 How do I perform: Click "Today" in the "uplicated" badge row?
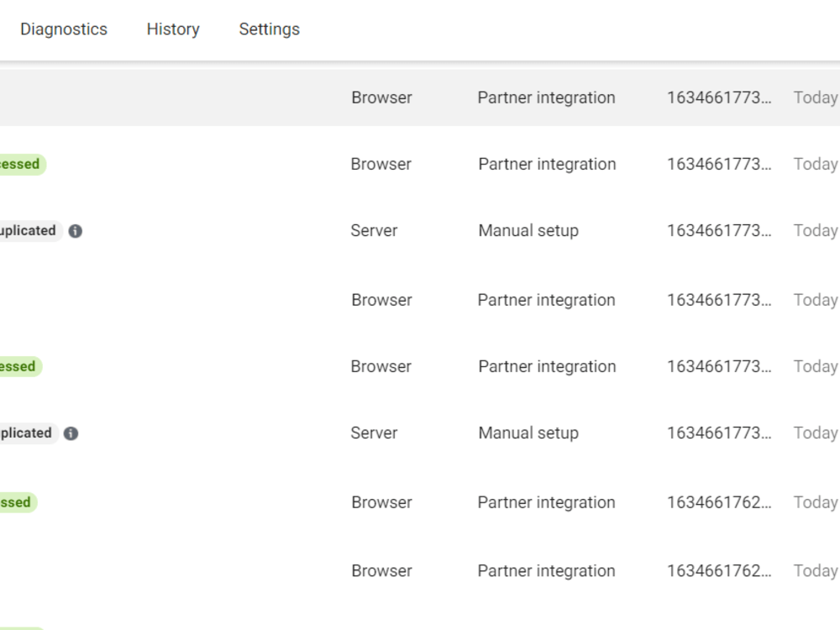coord(816,230)
